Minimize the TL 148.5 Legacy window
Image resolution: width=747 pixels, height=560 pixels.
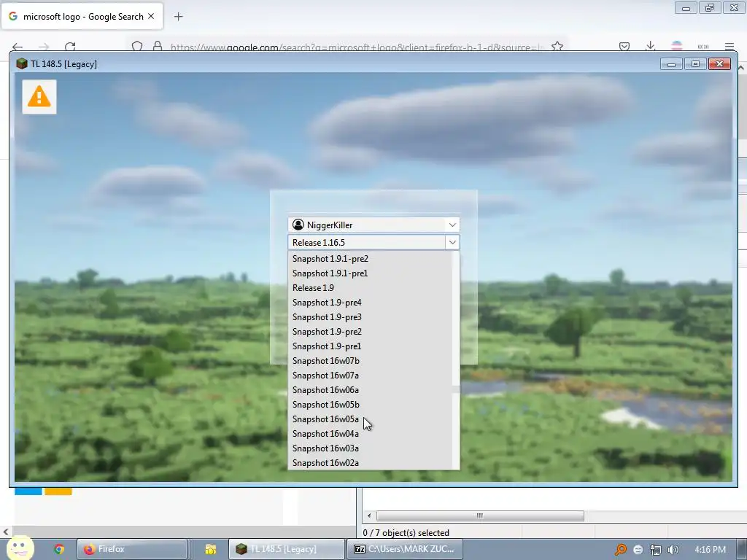point(671,64)
